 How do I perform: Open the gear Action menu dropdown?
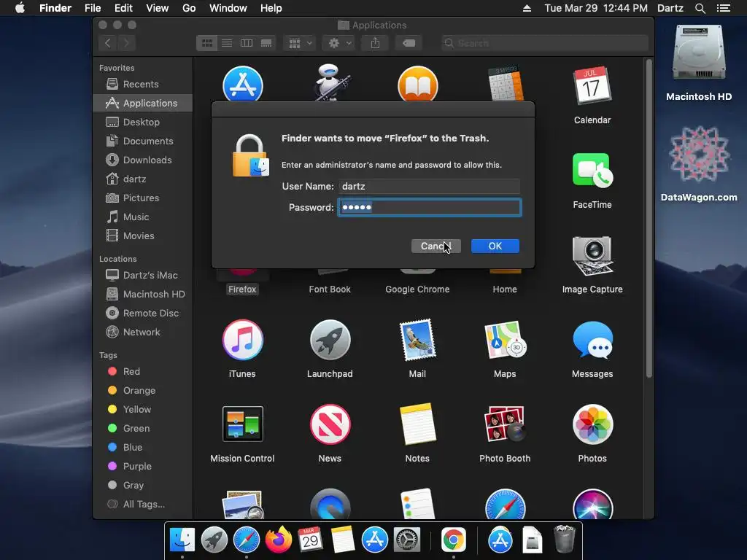point(339,43)
